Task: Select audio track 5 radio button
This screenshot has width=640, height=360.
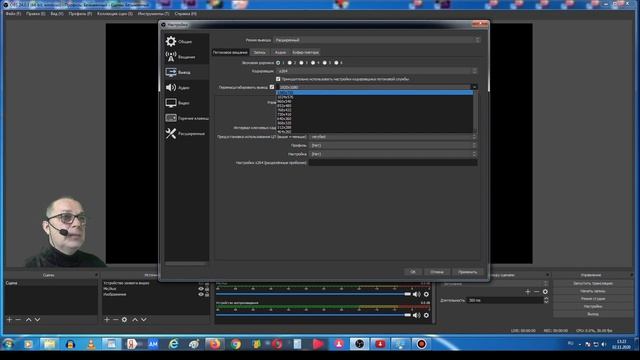Action: [x=325, y=63]
